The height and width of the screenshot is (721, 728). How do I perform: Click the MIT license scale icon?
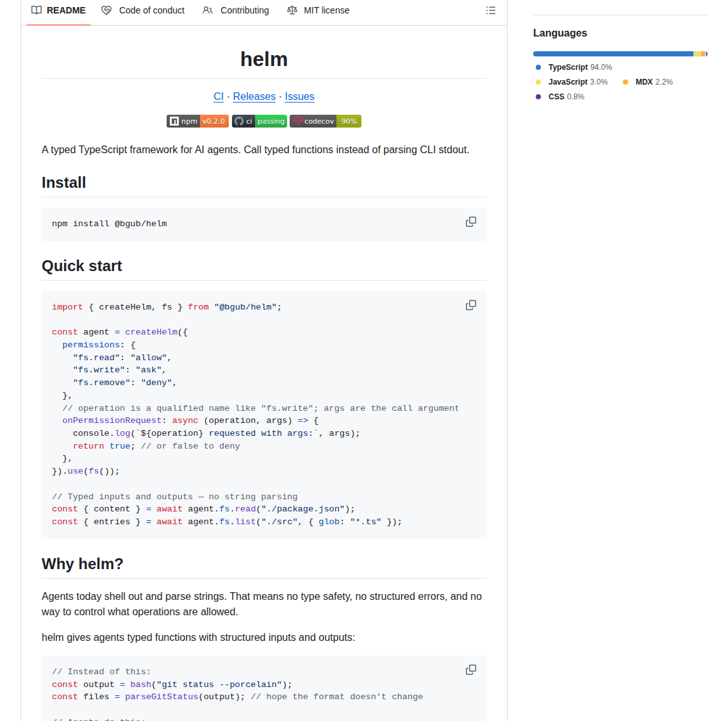click(x=292, y=10)
